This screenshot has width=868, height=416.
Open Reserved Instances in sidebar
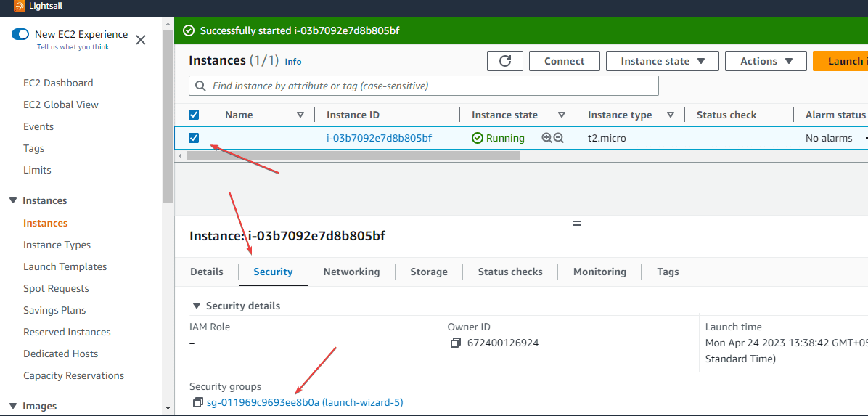(x=67, y=332)
